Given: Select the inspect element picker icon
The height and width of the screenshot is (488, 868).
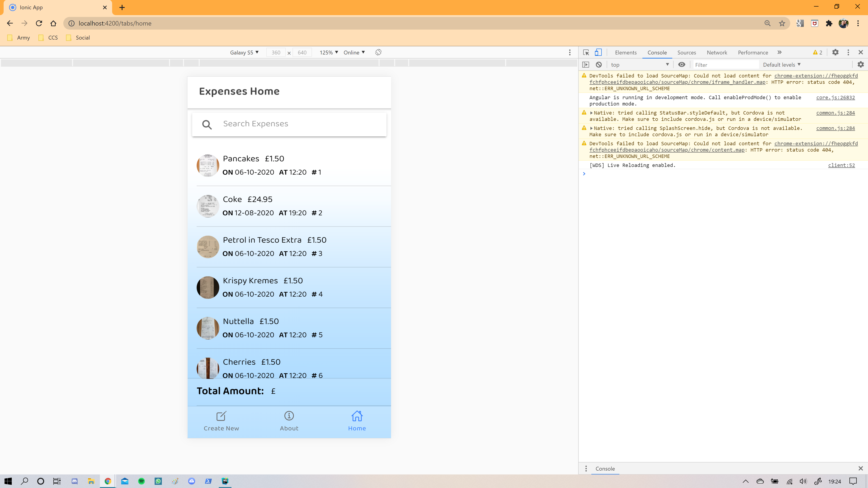Looking at the screenshot, I should (586, 52).
